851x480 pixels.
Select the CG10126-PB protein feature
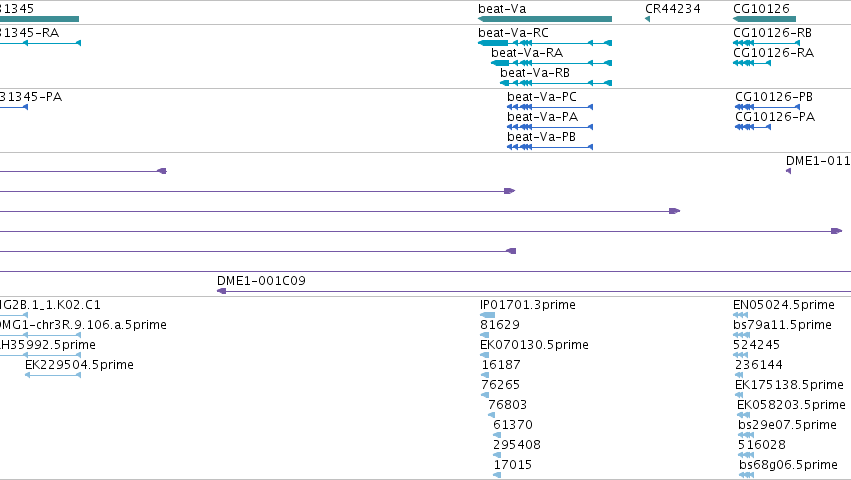767,107
